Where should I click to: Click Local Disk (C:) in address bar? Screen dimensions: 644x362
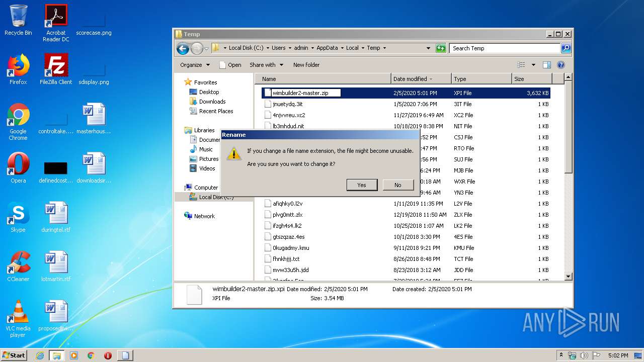click(246, 48)
